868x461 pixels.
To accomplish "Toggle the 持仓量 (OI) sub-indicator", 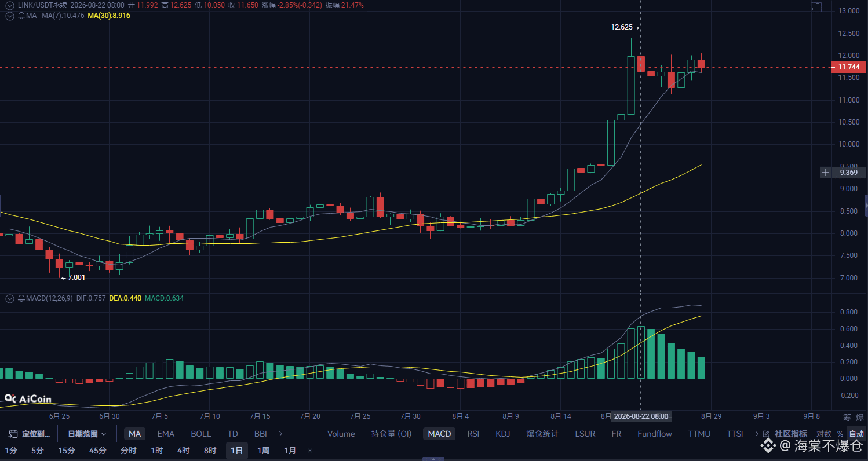I will click(391, 434).
